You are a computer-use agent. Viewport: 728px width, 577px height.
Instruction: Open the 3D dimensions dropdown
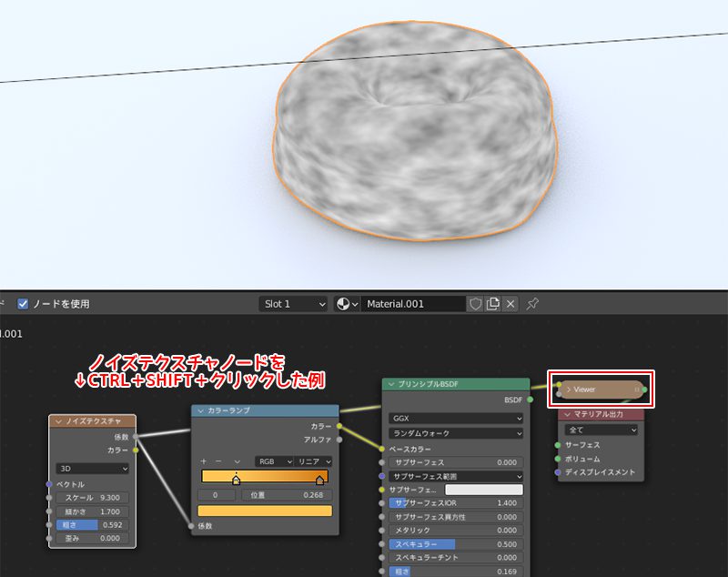pos(92,468)
